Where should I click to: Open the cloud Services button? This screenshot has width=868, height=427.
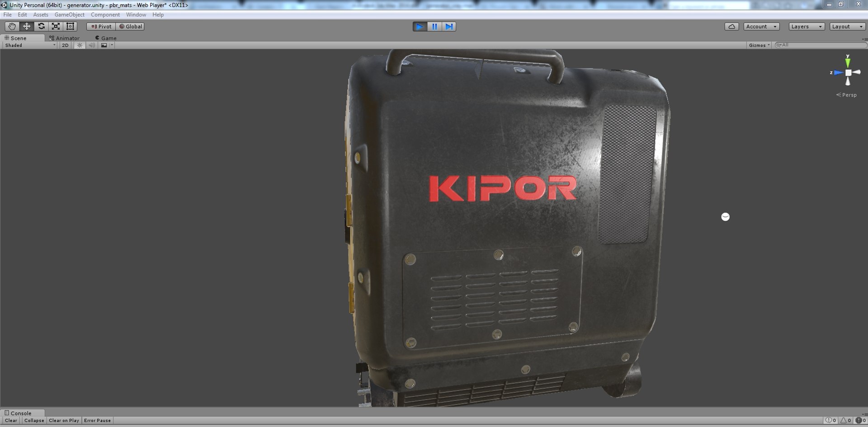coord(732,26)
